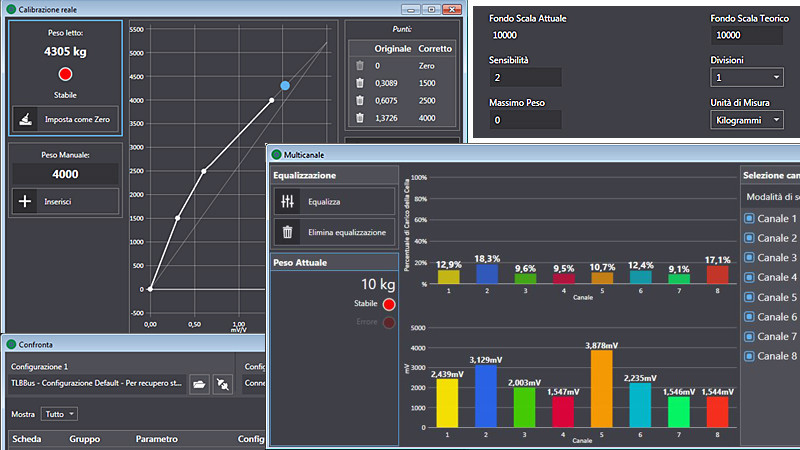Click the Gruppo column header
Image resolution: width=800 pixels, height=450 pixels.
pyautogui.click(x=84, y=438)
